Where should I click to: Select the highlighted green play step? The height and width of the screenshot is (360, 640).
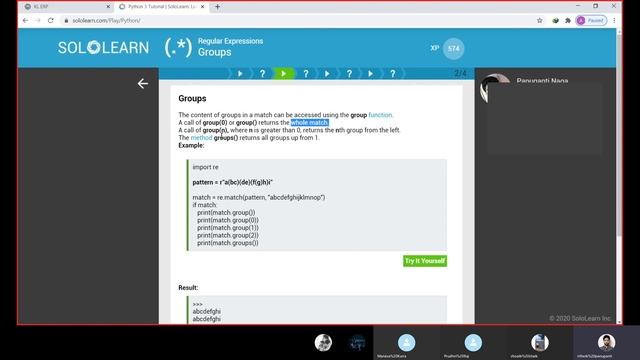284,73
